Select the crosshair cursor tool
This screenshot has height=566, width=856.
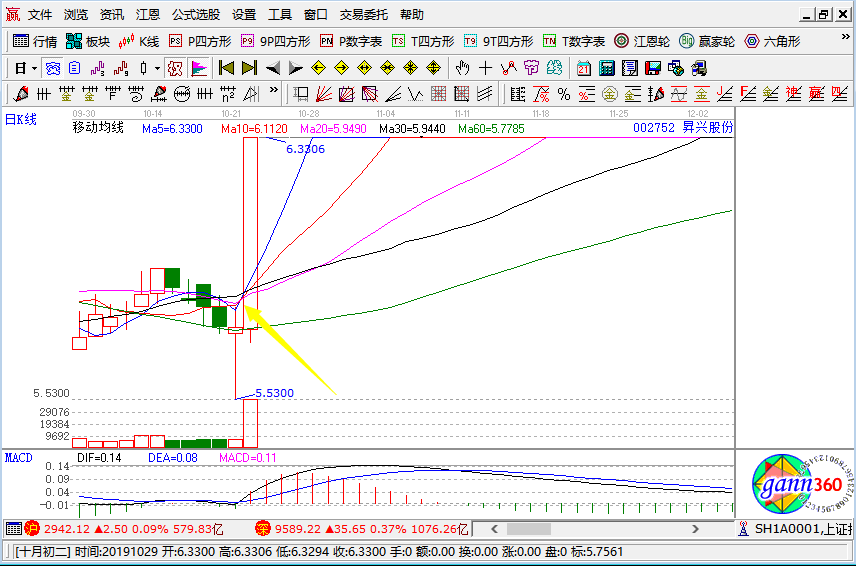[485, 68]
